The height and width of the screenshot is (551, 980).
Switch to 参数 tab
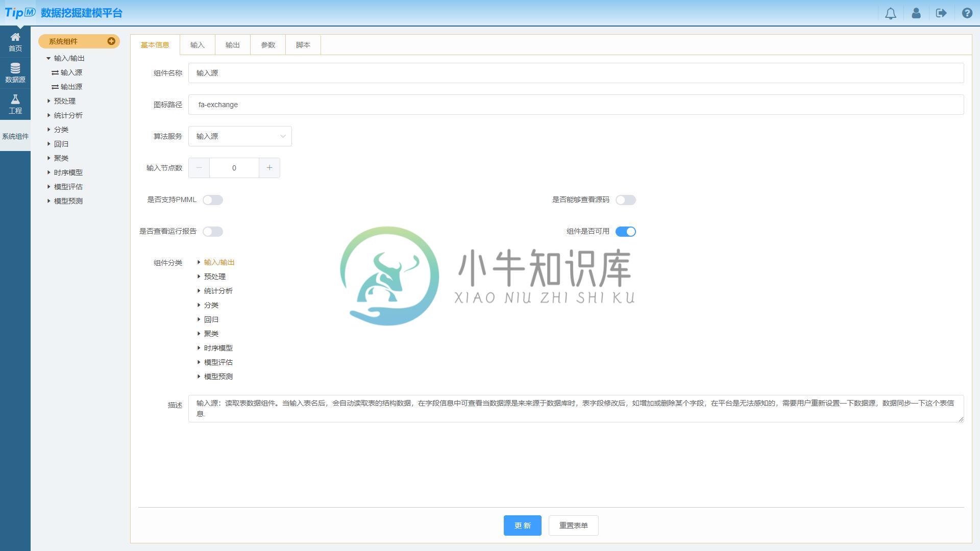[268, 45]
